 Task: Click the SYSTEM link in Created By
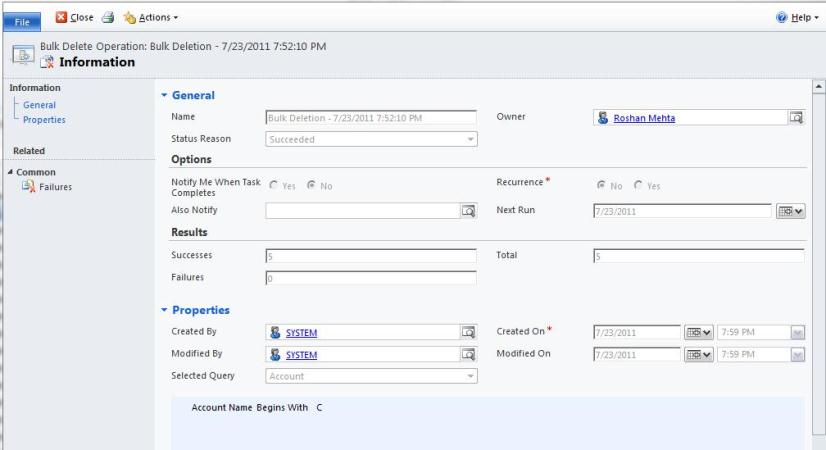coord(301,333)
